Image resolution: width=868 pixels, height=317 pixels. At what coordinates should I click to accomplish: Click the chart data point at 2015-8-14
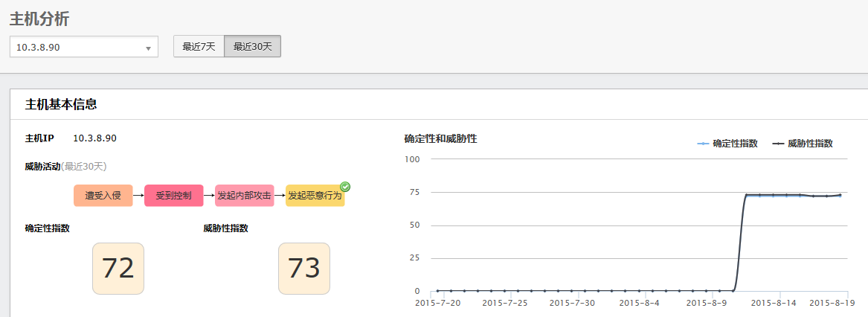point(774,195)
